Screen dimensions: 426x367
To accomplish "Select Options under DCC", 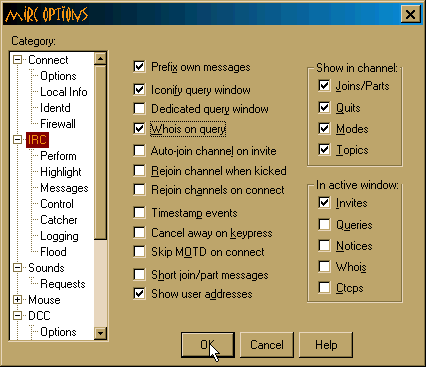I will 58,332.
